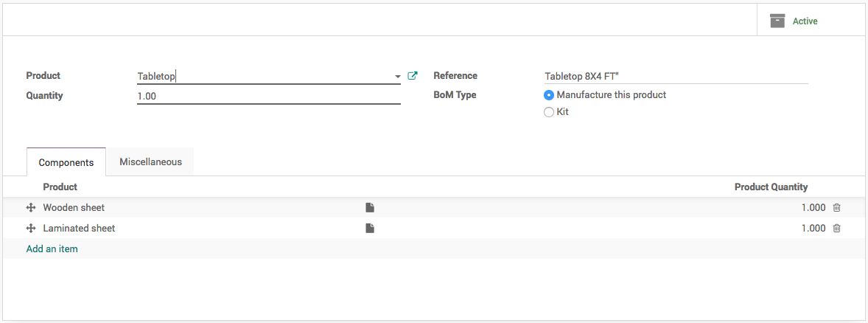This screenshot has height=323, width=868.
Task: Click the archive box icon next to Active
Action: click(777, 21)
